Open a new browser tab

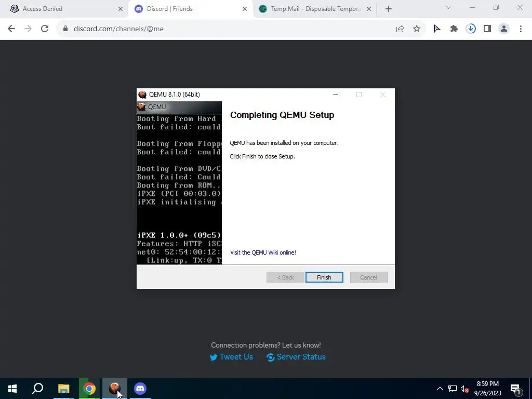click(389, 9)
